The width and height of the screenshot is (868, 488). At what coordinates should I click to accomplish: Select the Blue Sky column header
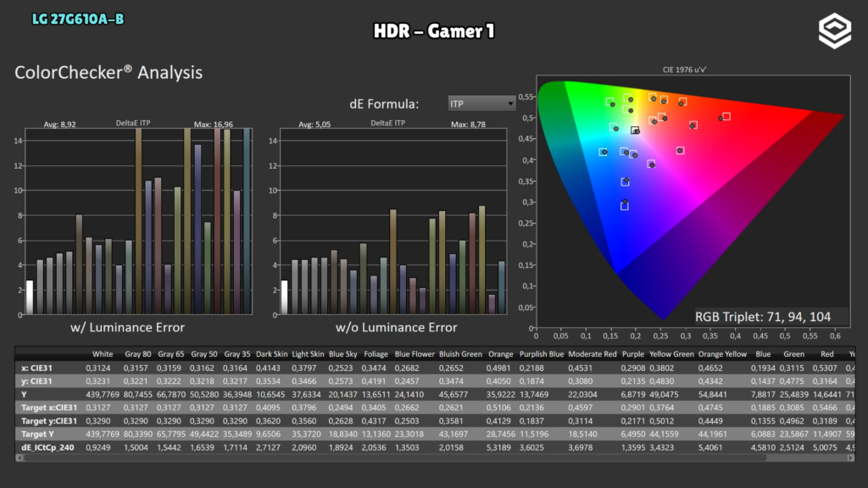(343, 354)
